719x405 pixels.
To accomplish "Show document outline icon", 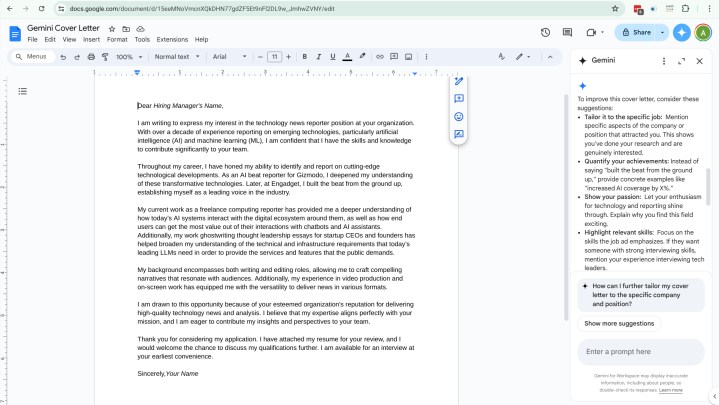I will pyautogui.click(x=22, y=91).
